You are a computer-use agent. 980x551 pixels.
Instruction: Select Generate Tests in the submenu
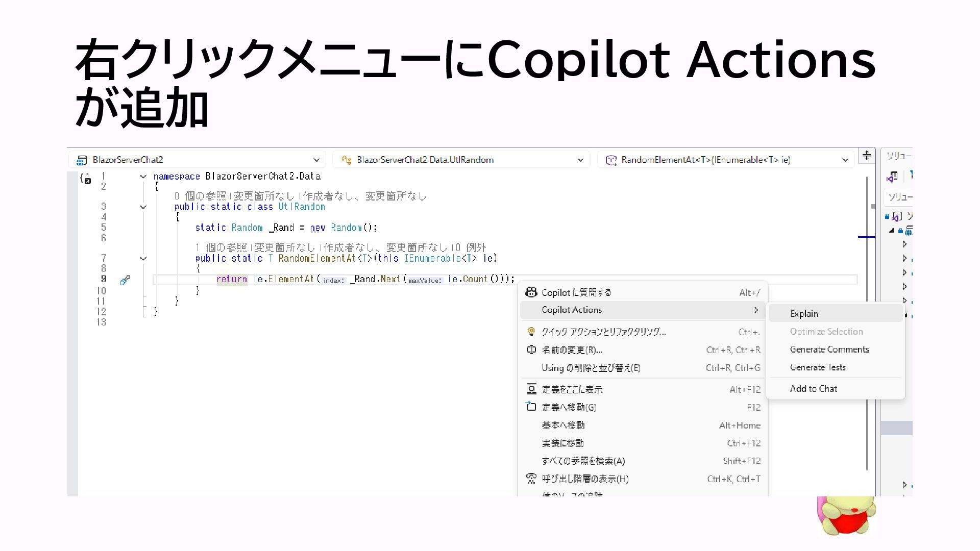(836, 367)
